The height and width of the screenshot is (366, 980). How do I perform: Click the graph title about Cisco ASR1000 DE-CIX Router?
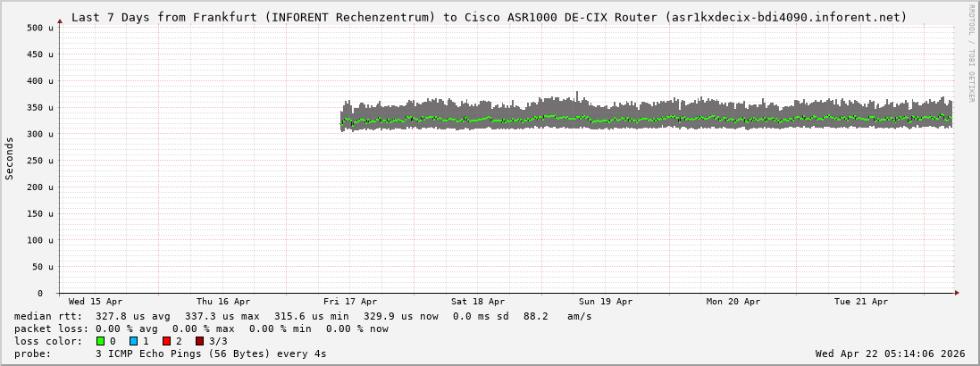(489, 17)
